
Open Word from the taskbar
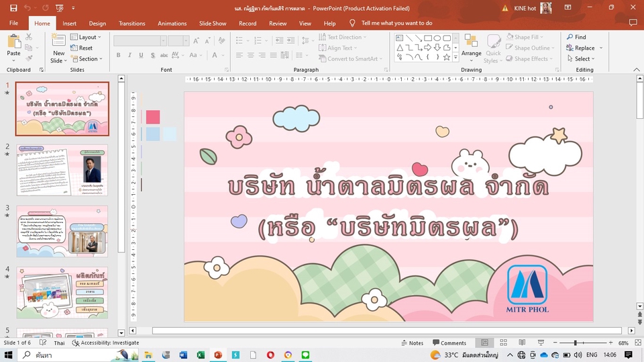click(x=183, y=355)
